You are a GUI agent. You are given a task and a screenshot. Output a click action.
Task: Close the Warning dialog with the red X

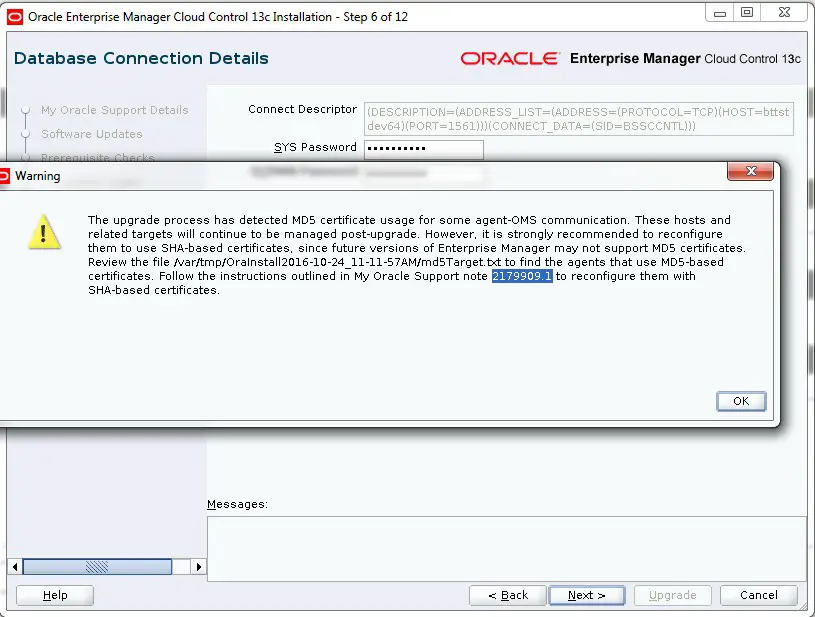point(751,171)
